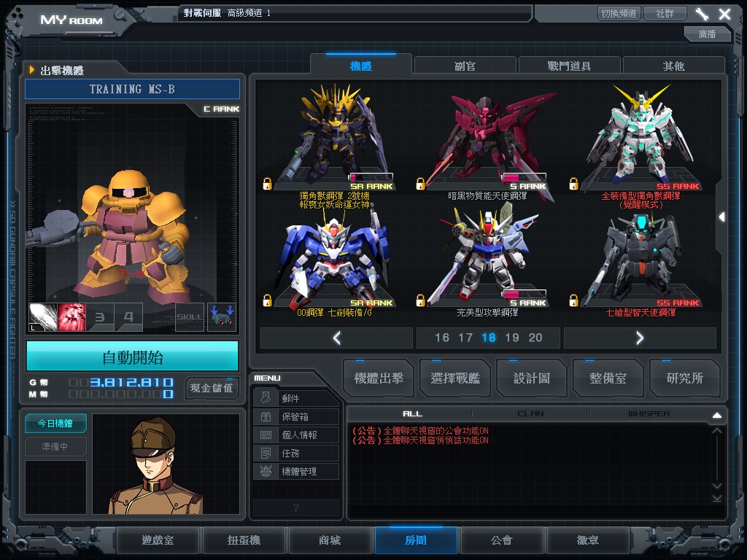Open the 遊戲室 game room tab
Image resolution: width=747 pixels, height=560 pixels.
tap(158, 540)
